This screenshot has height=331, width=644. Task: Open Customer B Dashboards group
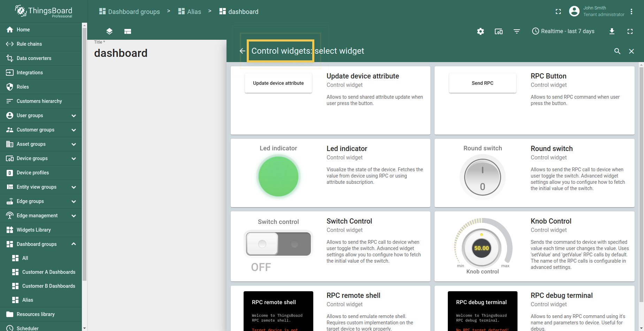(x=41, y=286)
